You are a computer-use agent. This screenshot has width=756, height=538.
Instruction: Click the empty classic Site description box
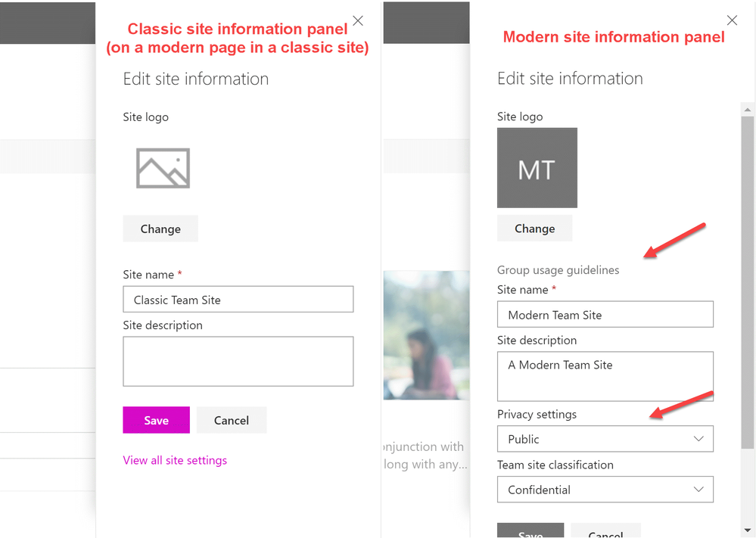[x=238, y=362]
